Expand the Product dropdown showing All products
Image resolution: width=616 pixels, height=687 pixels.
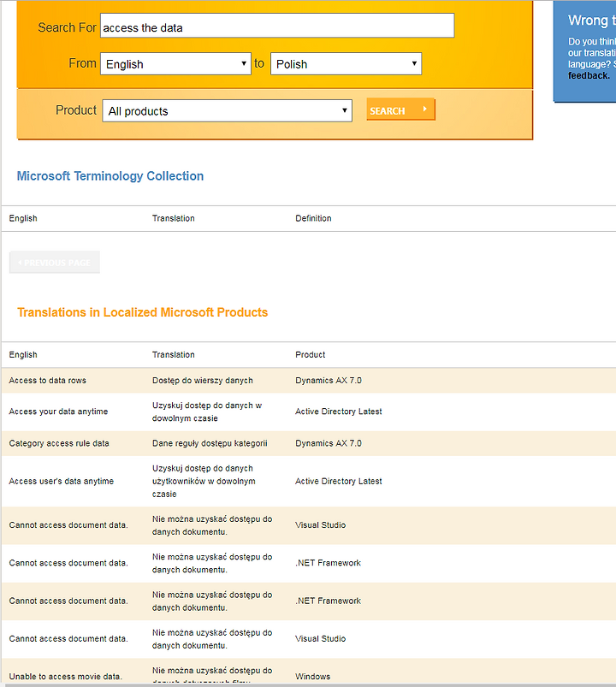point(227,111)
